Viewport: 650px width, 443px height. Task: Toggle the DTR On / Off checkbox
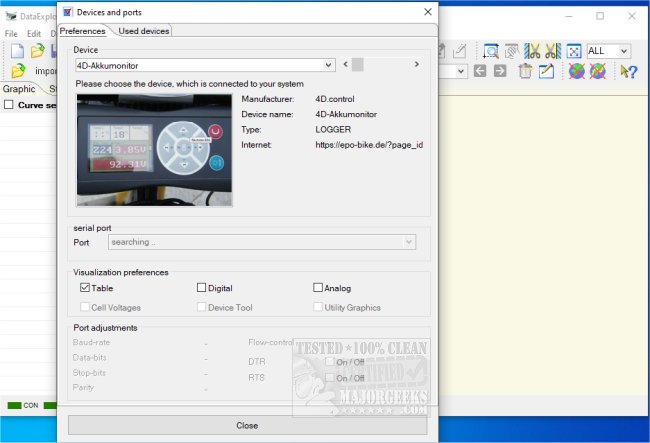click(x=330, y=361)
